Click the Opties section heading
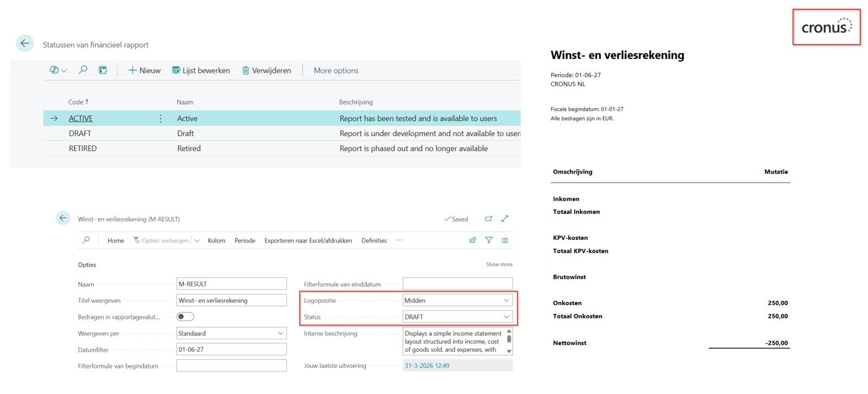This screenshot has width=868, height=394. pos(87,264)
